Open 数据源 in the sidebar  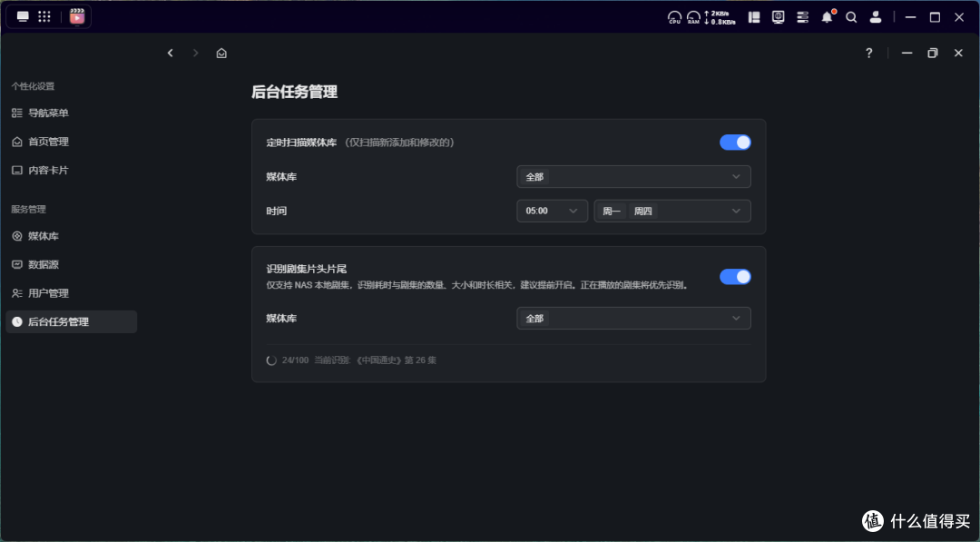(72, 264)
